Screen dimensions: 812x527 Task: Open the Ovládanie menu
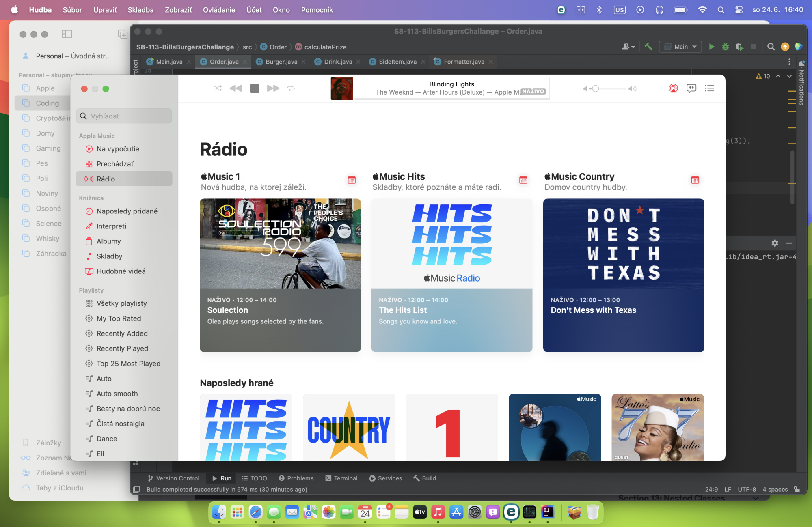pyautogui.click(x=219, y=10)
